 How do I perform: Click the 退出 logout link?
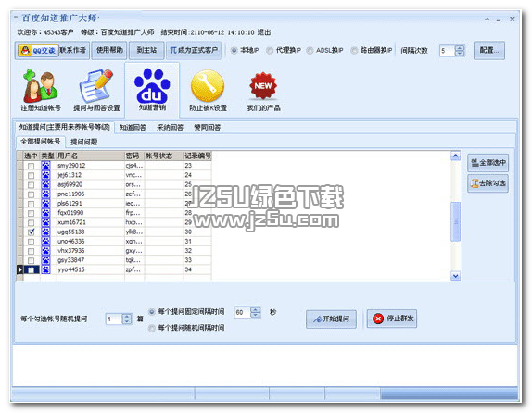click(263, 32)
